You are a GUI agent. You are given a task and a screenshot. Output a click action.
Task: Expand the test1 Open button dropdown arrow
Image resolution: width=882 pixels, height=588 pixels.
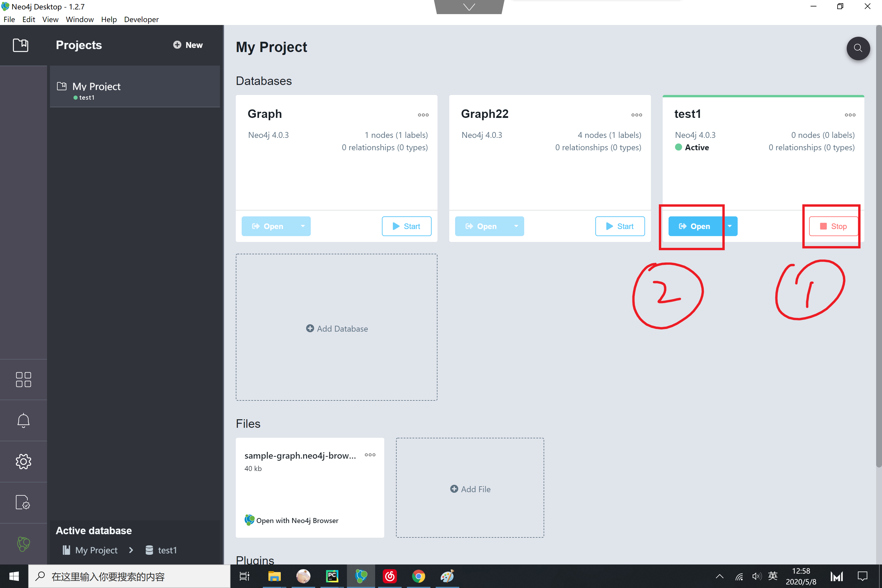pyautogui.click(x=730, y=226)
